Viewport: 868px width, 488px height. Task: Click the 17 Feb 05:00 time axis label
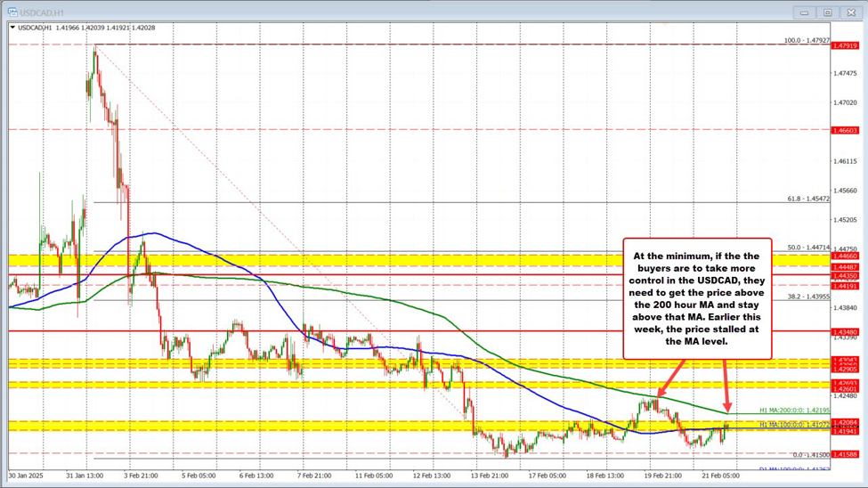point(547,476)
